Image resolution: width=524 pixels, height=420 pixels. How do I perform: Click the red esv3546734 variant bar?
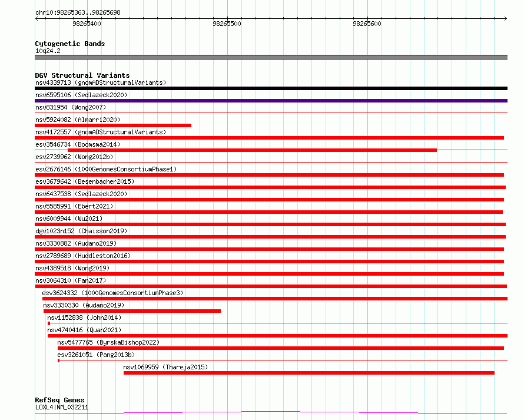tap(253, 150)
